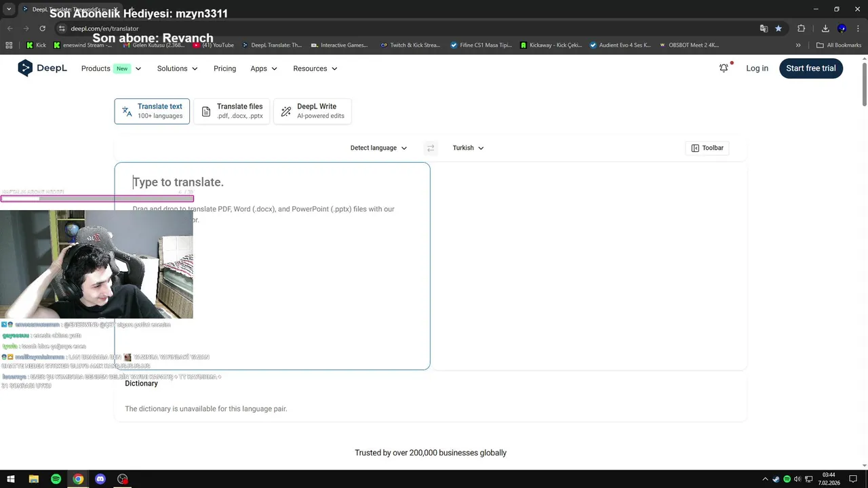The image size is (868, 488).
Task: Open Windows Start menu
Action: pos(11,479)
